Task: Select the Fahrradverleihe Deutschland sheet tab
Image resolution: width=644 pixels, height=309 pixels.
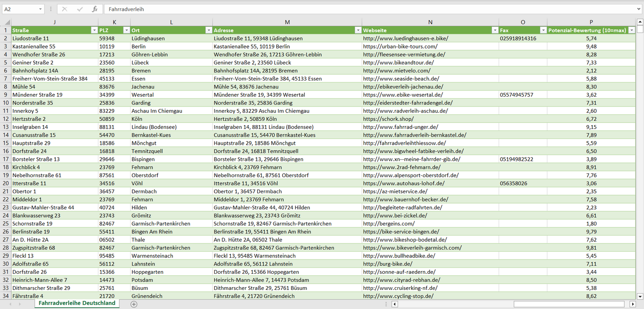Action: coord(77,303)
